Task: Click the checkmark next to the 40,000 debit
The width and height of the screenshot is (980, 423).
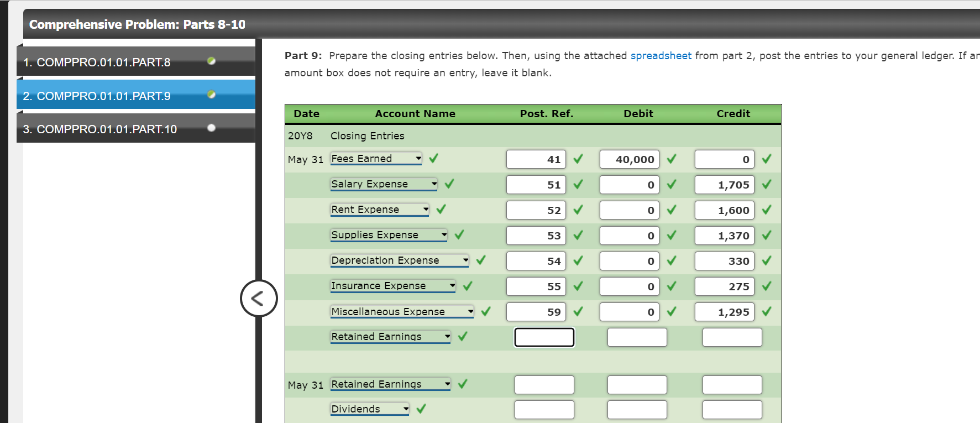Action: [x=671, y=159]
